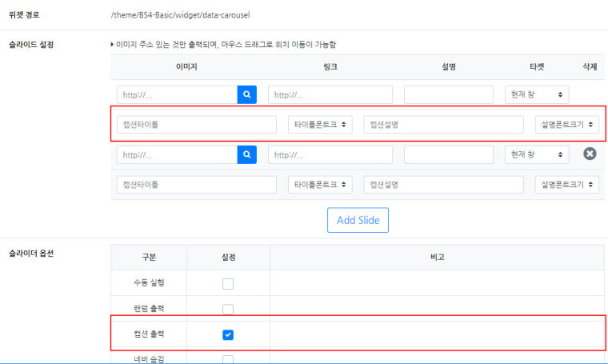Screen dimensions: 608x364
Task: Click the first slide's image URL field
Action: click(x=177, y=94)
